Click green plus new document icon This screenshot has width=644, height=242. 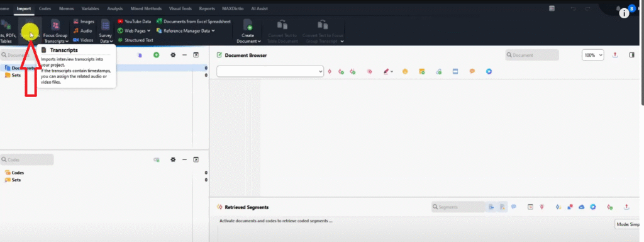156,55
